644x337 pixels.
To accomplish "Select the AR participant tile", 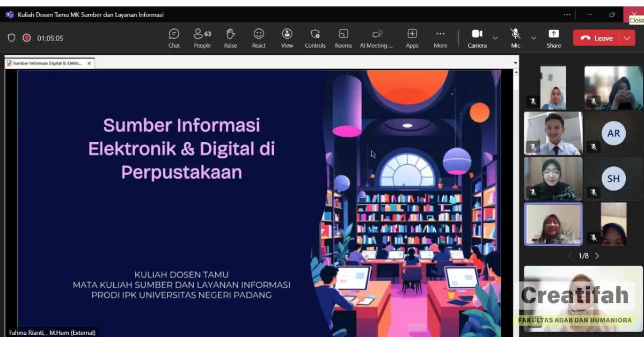I will 613,134.
